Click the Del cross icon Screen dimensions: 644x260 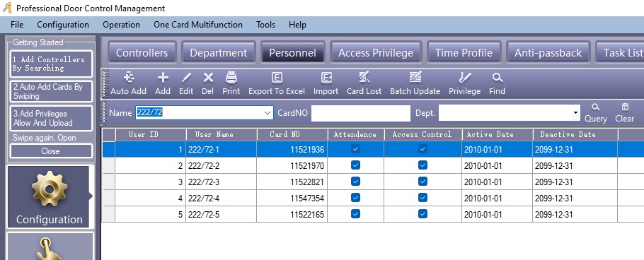tap(208, 78)
